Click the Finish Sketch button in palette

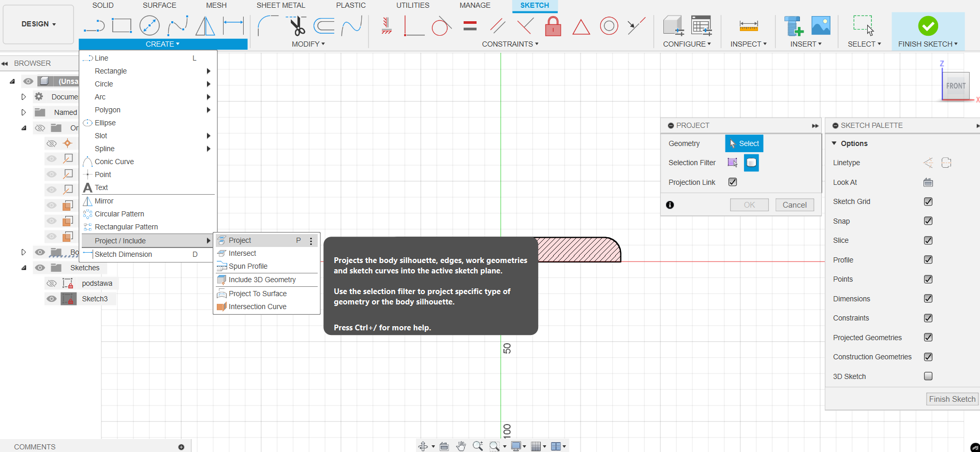[x=952, y=399]
